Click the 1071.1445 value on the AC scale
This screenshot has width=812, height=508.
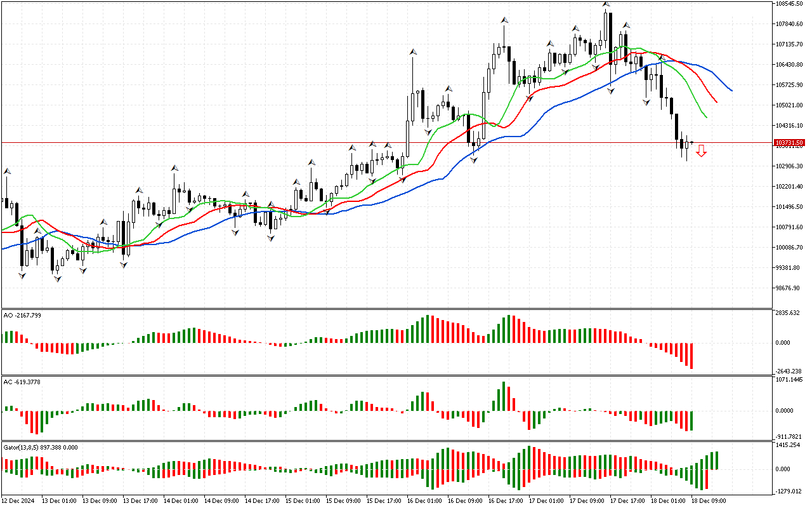[x=789, y=380]
